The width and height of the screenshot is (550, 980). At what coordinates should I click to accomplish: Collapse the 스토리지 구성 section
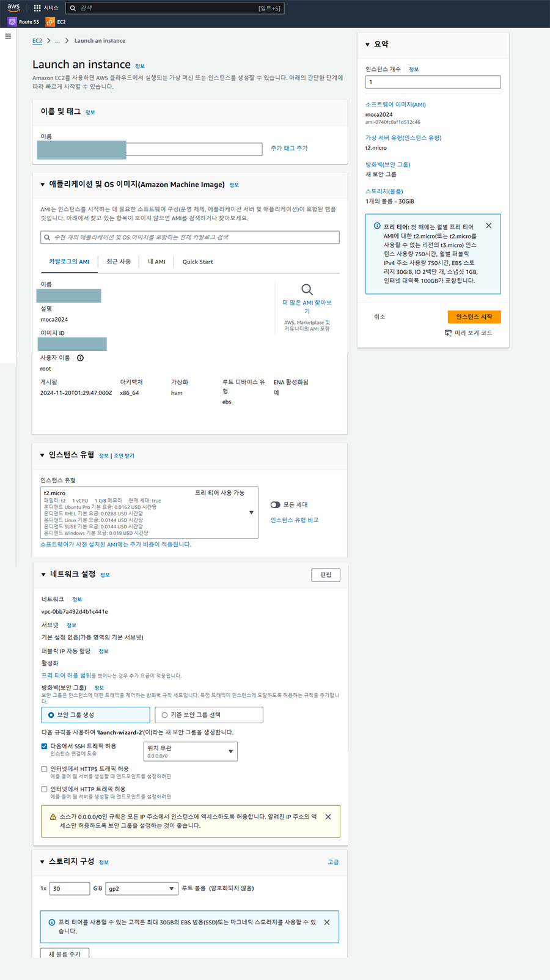tap(42, 862)
